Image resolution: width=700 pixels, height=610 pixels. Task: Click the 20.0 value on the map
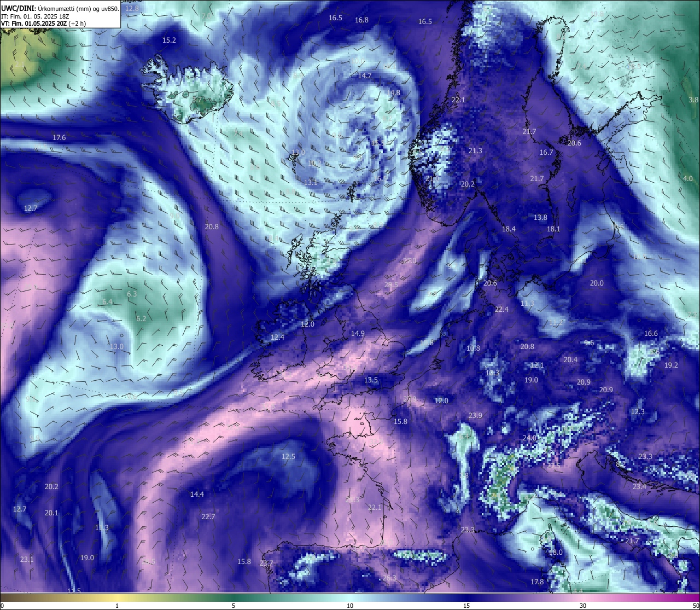point(597,283)
